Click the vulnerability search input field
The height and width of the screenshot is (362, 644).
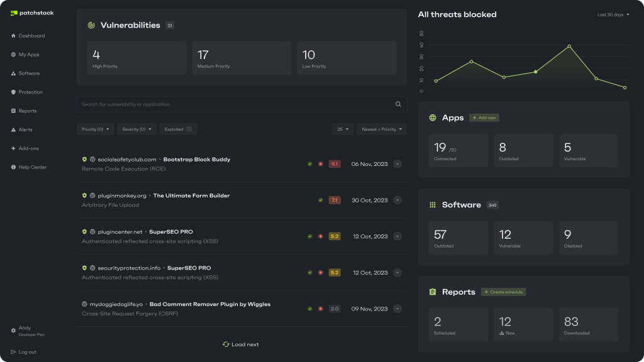[233, 104]
